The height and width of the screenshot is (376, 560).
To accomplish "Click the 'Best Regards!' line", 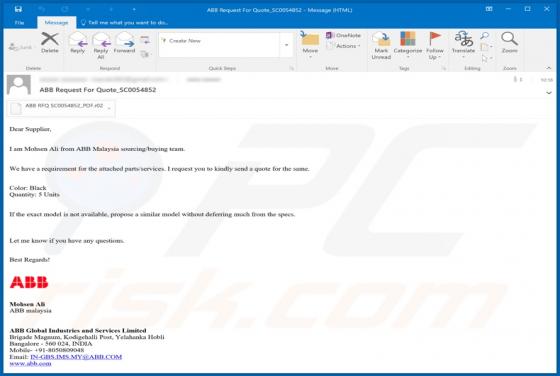I will 30,260.
